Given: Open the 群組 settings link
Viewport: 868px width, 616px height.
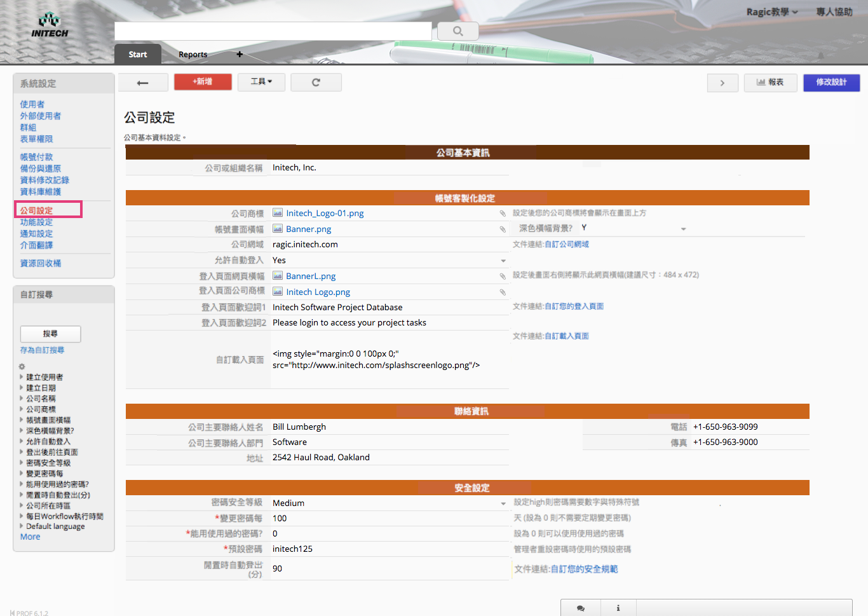Looking at the screenshot, I should click(28, 127).
